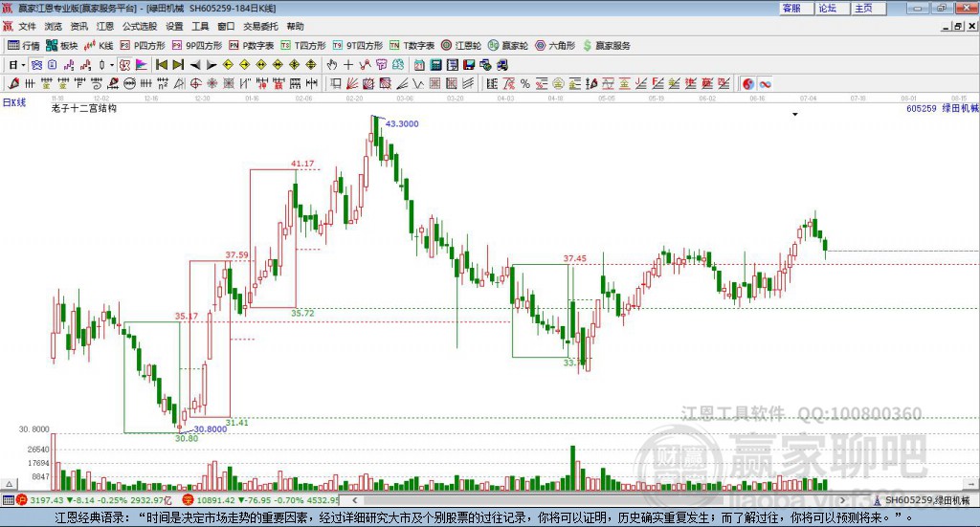Open the 行情 quotes view

point(24,46)
